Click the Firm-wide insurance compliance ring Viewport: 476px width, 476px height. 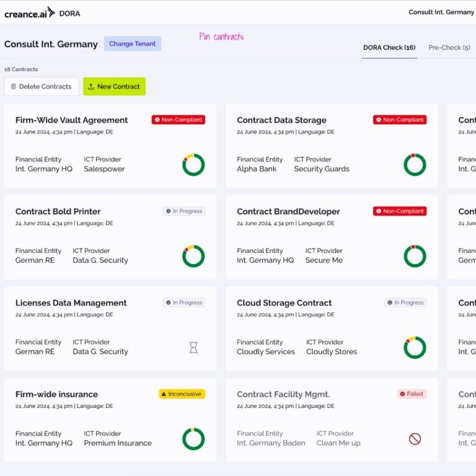(193, 439)
